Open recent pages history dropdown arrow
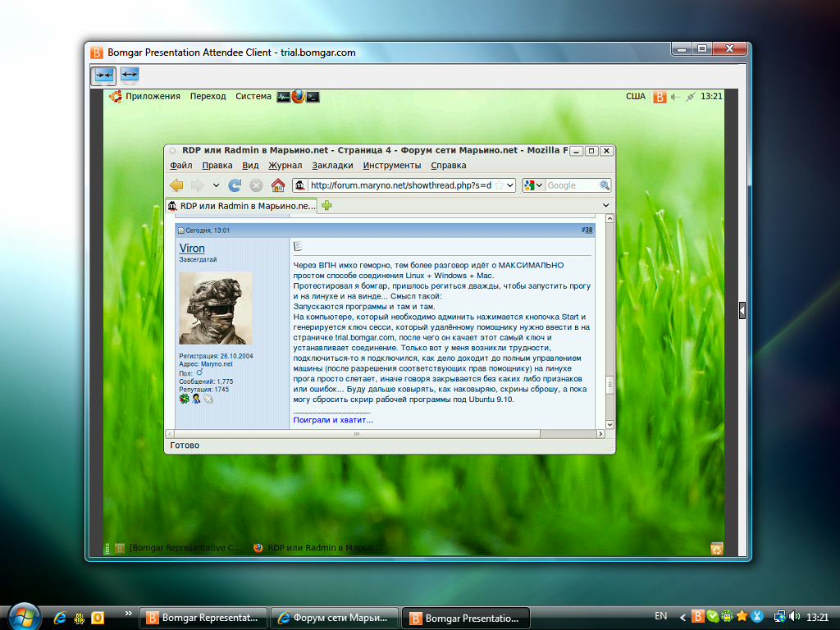Screen dimensions: 840x630 tap(216, 185)
